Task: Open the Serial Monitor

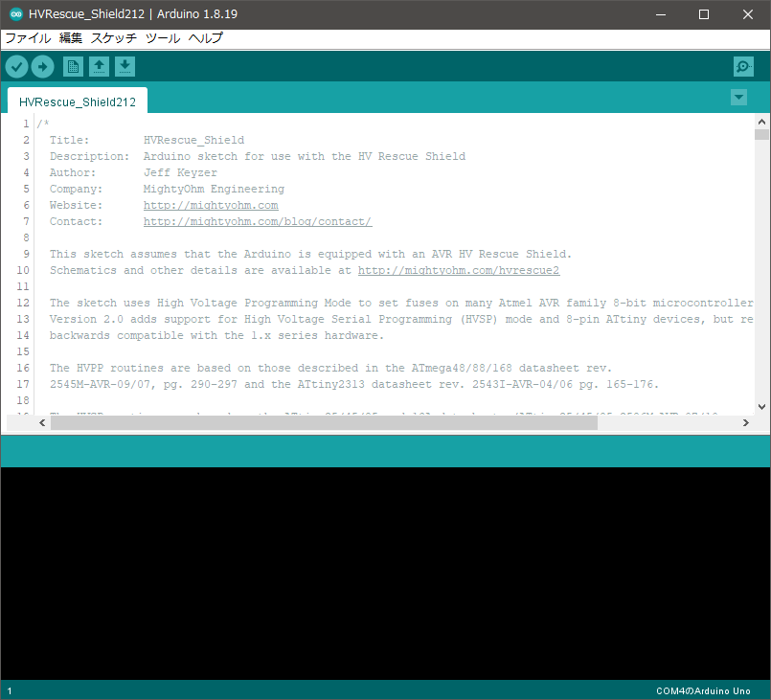Action: click(x=743, y=66)
